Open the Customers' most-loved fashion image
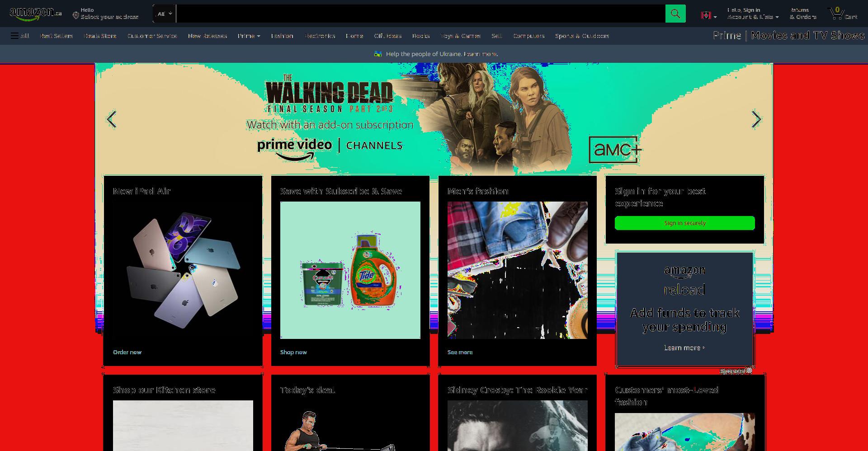The image size is (868, 451). [685, 432]
